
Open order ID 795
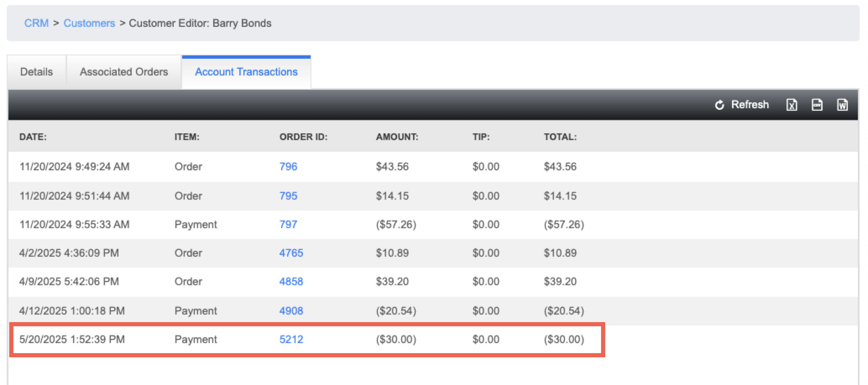click(x=288, y=196)
